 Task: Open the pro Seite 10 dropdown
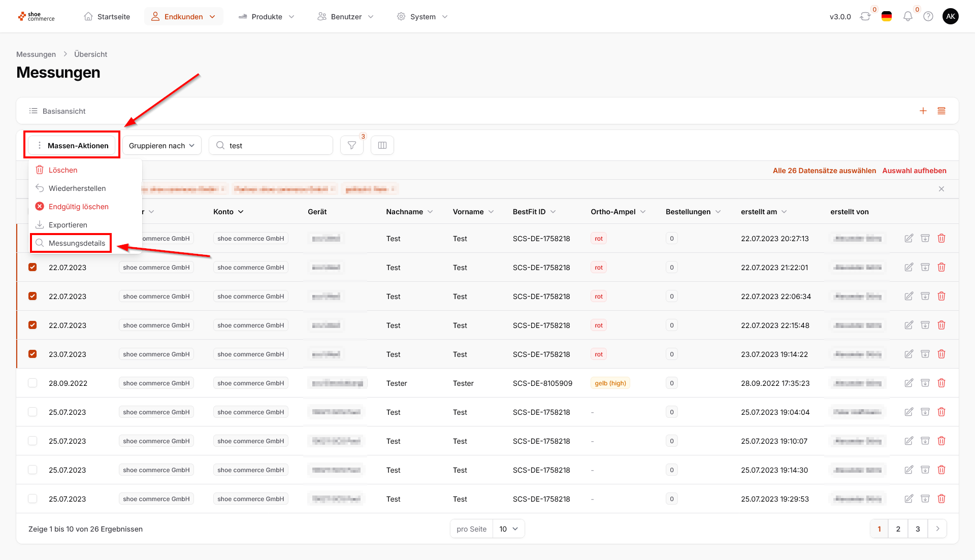(x=508, y=529)
